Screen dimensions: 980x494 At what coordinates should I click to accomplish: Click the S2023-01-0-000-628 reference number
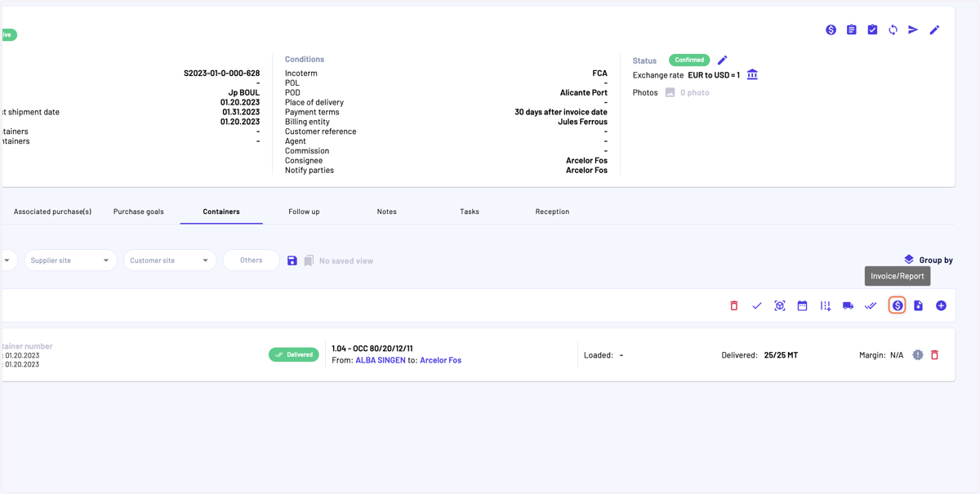click(x=221, y=73)
